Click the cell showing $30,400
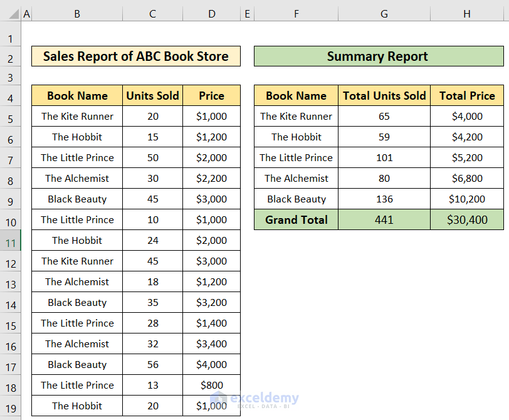 click(466, 219)
